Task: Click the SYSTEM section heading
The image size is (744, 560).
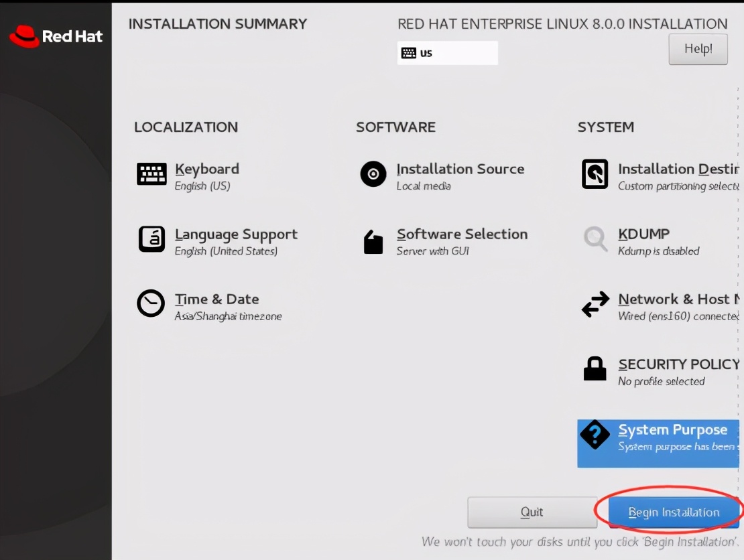Action: pos(606,127)
